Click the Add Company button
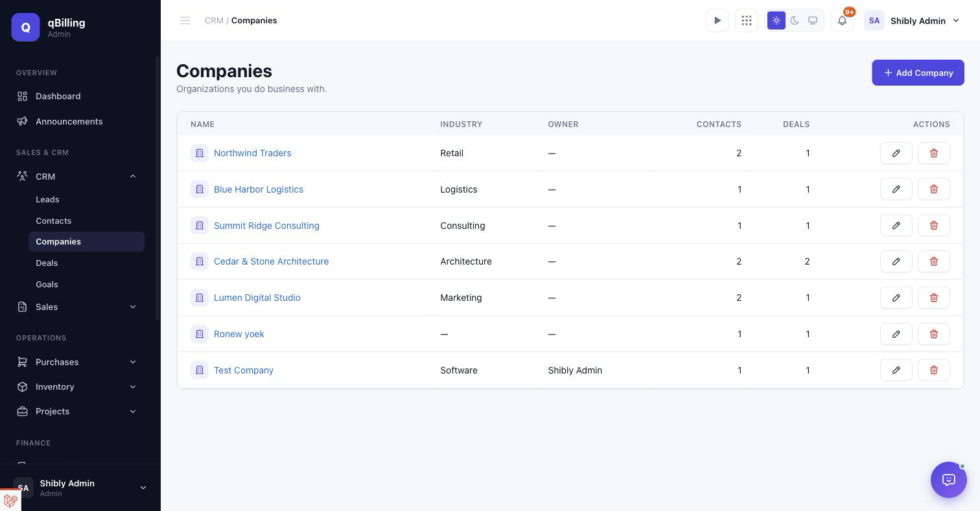Screen dimensions: 980x511 pos(918,73)
